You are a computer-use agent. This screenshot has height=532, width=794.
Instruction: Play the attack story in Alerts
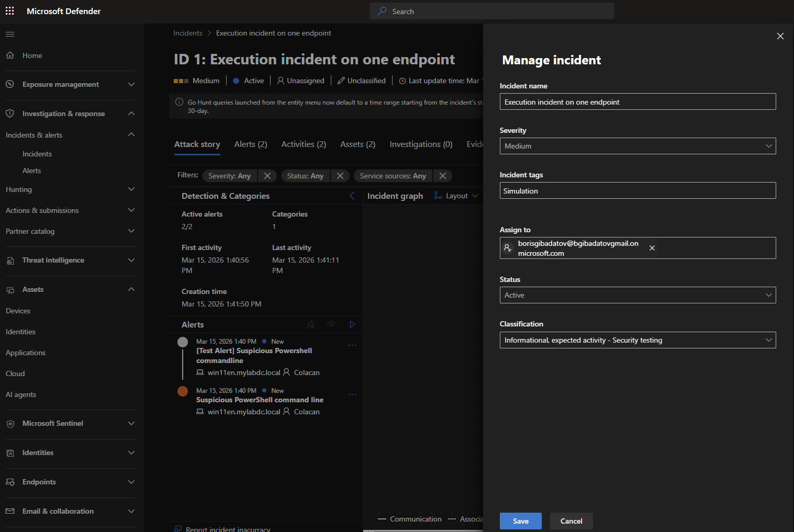352,324
